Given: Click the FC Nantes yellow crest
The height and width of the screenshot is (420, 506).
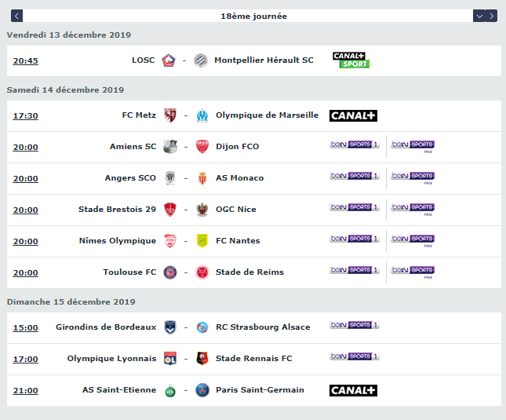Looking at the screenshot, I should 202,241.
